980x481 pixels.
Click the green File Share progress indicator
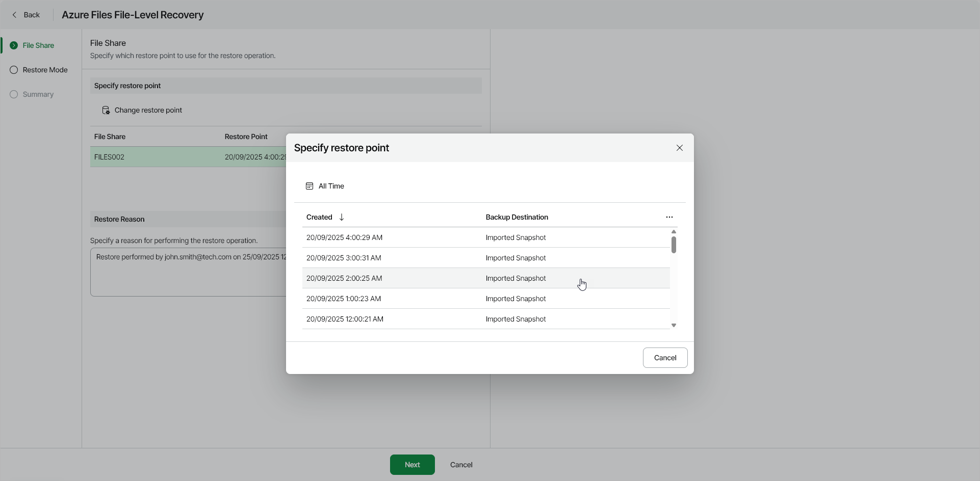point(13,45)
